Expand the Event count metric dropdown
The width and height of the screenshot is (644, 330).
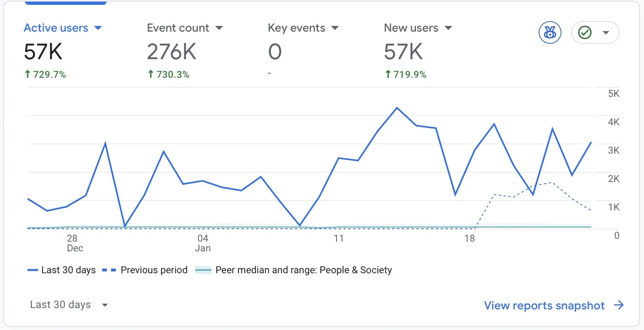point(219,28)
